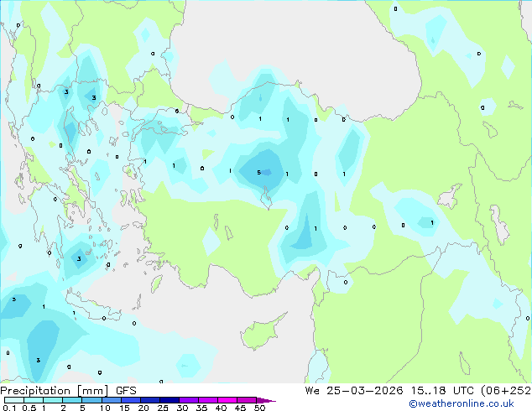Click the '0.5' legend label
This screenshot has height=411, width=532.
pos(29,408)
